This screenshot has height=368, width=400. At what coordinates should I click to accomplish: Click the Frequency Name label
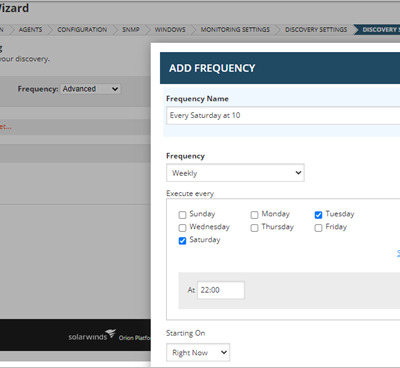click(197, 99)
